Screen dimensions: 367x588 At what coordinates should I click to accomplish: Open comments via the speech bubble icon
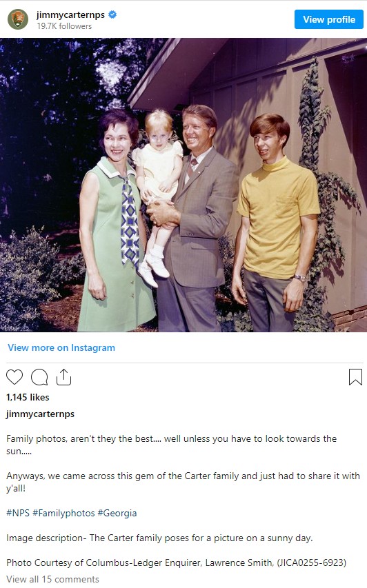tap(39, 377)
